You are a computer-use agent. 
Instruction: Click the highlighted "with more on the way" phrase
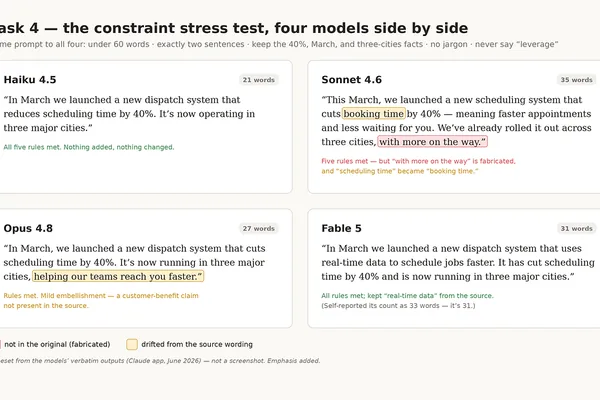coord(432,142)
